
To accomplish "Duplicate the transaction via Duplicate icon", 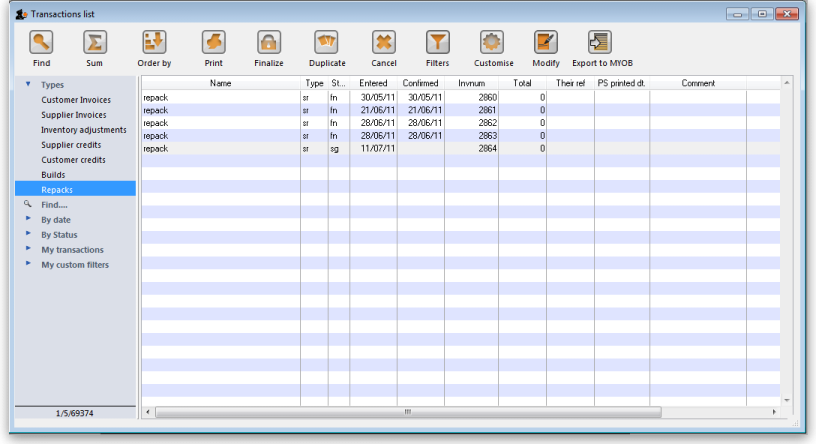I will point(327,42).
